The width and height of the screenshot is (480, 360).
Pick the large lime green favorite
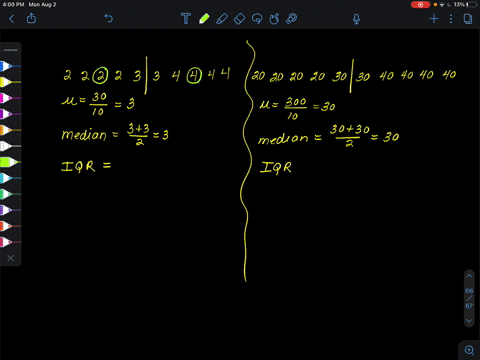10,162
